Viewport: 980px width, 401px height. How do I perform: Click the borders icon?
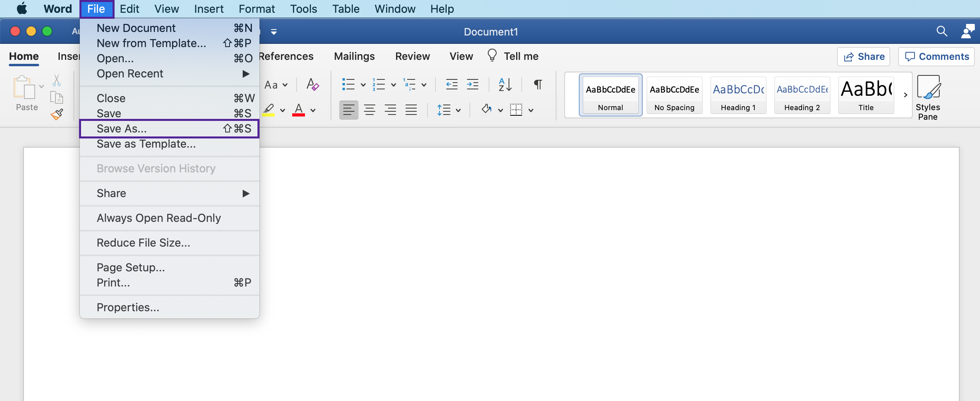(516, 110)
